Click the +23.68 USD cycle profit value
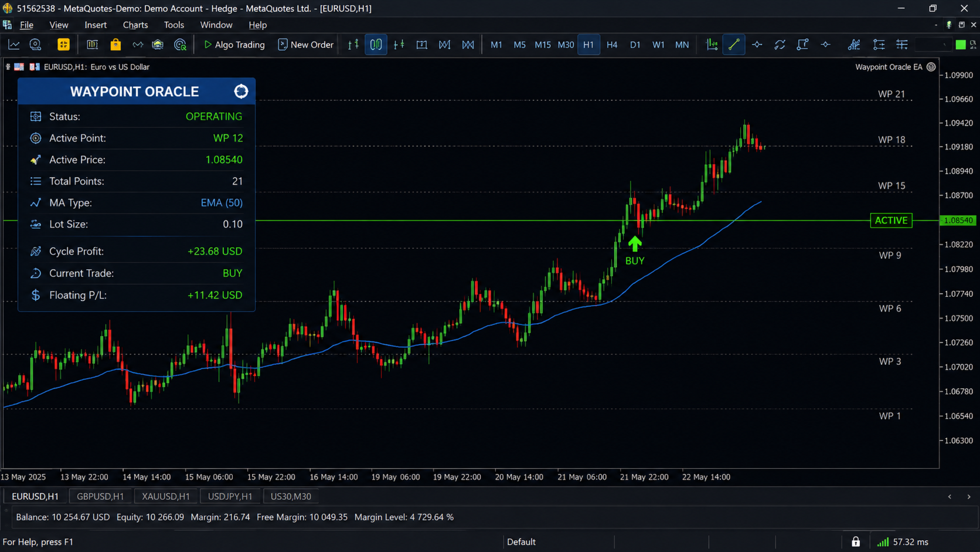The width and height of the screenshot is (980, 552). (215, 251)
